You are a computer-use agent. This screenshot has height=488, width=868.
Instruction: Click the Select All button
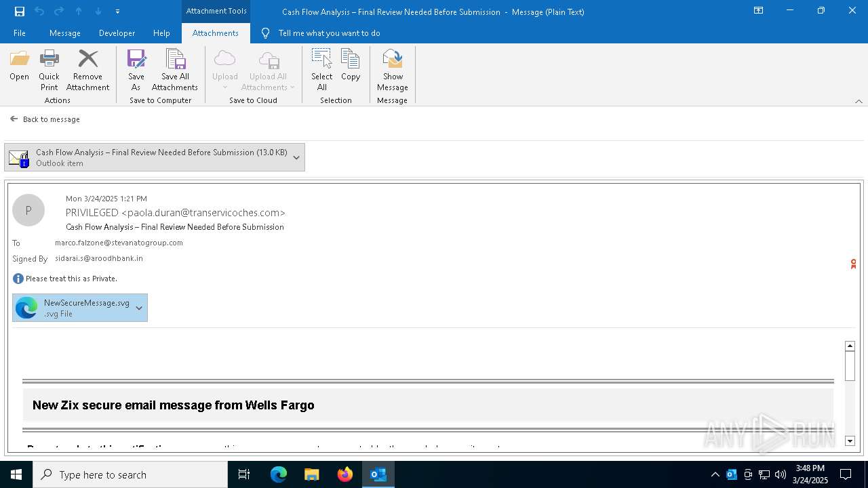coord(321,70)
